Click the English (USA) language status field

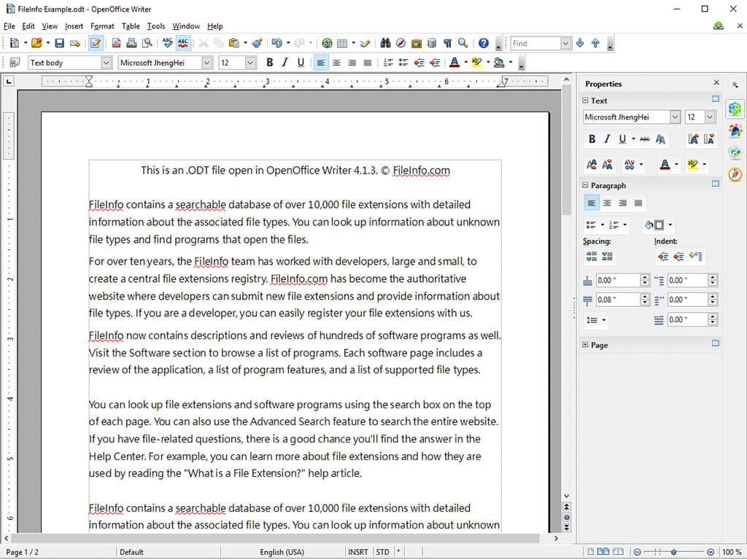[x=282, y=552]
